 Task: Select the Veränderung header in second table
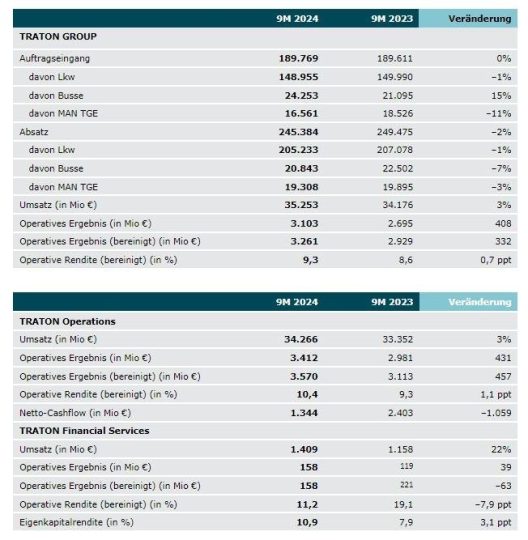tap(479, 302)
